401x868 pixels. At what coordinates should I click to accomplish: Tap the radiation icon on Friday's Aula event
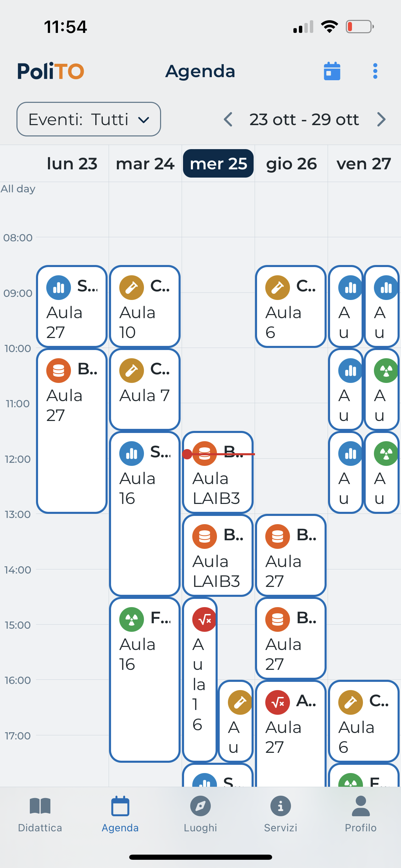pos(385,371)
